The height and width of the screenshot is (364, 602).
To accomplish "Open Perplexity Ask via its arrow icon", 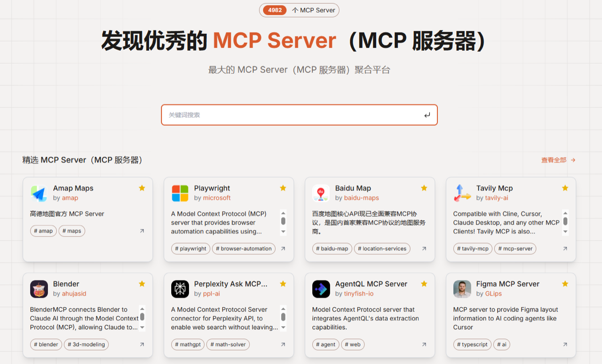I will [283, 345].
